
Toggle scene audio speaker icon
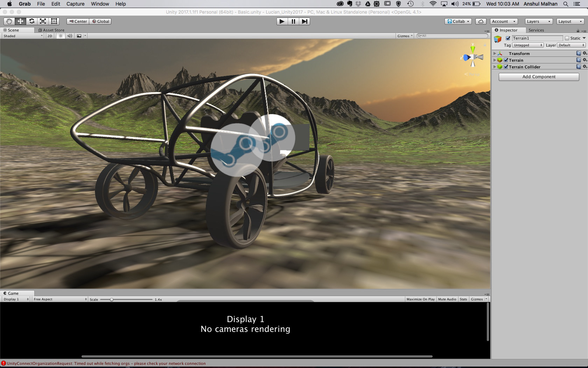click(x=70, y=36)
